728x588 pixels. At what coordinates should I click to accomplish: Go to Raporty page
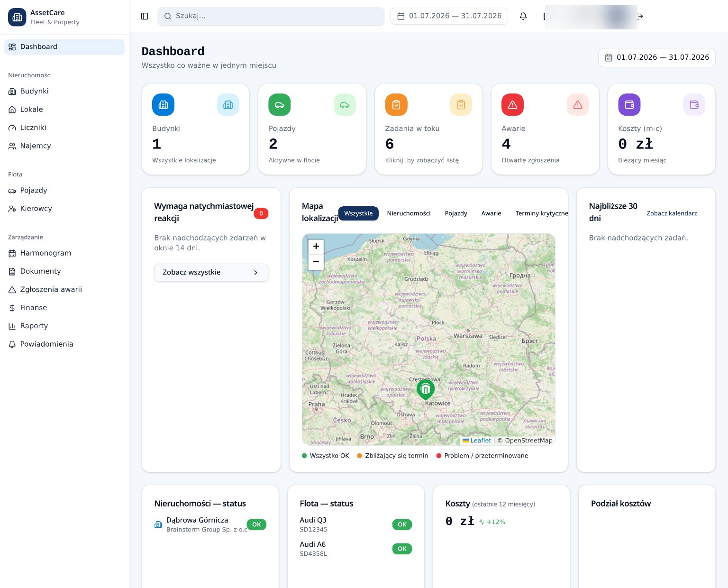[x=64, y=326]
